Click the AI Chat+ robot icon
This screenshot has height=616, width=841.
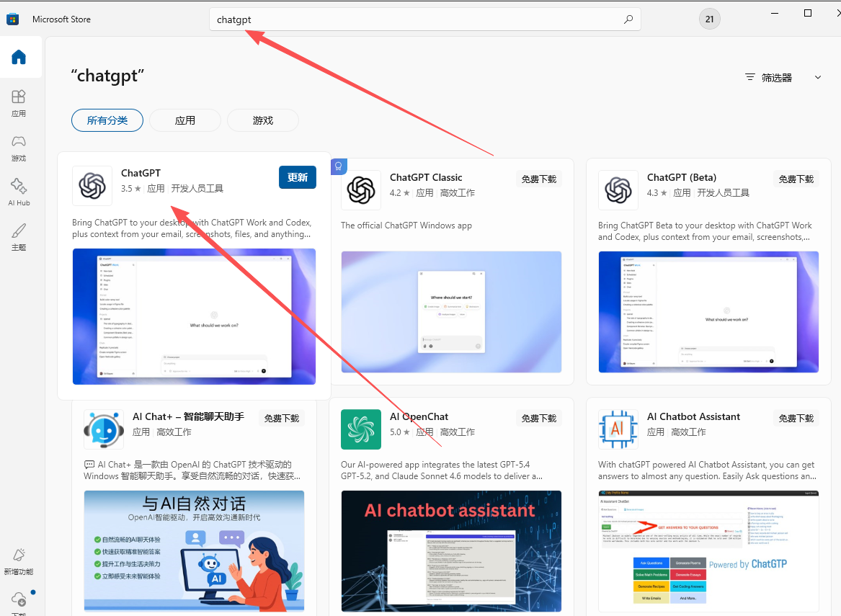(x=104, y=429)
